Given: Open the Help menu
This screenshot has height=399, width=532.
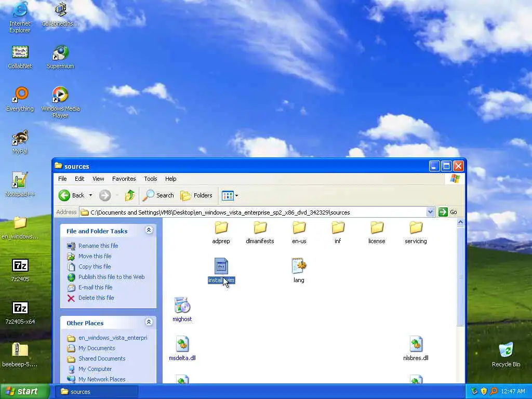Looking at the screenshot, I should coord(170,179).
